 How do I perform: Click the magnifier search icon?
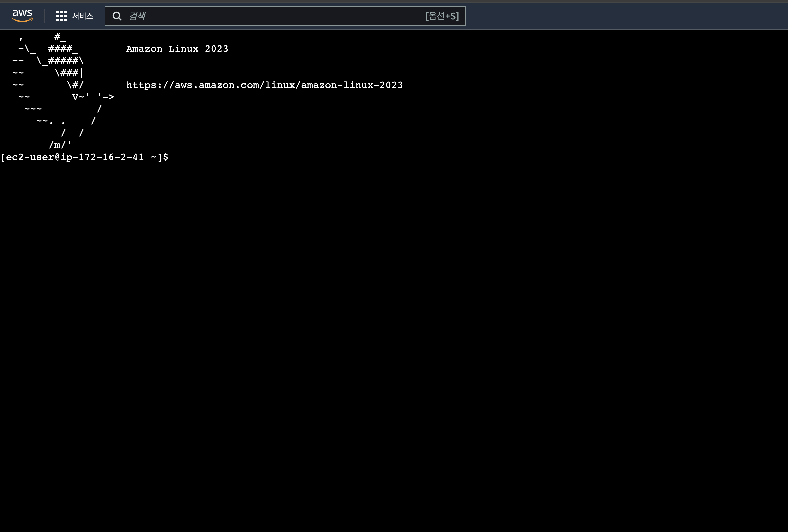pyautogui.click(x=117, y=16)
